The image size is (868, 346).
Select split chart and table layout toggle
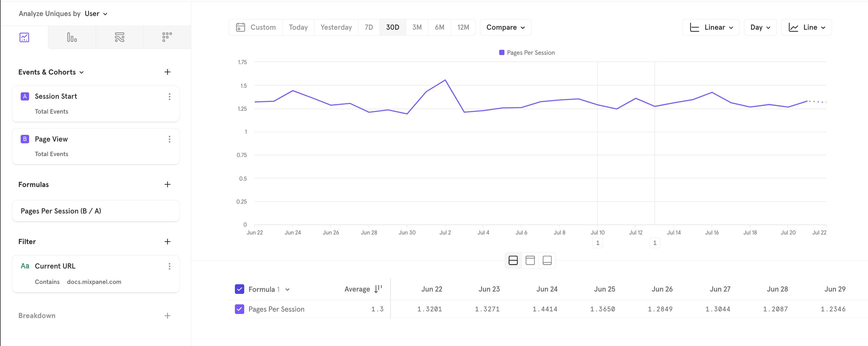click(513, 260)
